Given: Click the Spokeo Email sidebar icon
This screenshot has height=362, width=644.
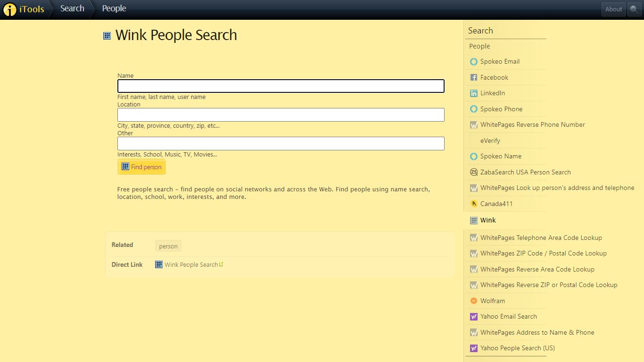Looking at the screenshot, I should point(474,62).
